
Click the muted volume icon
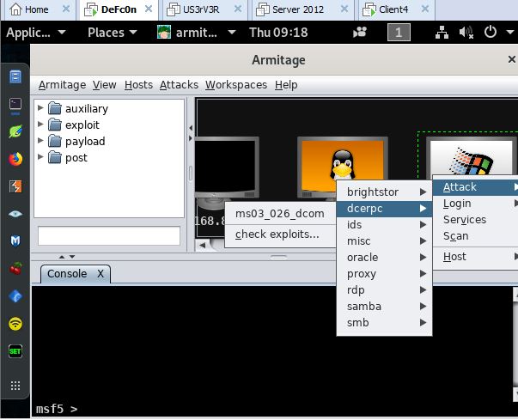[x=466, y=33]
